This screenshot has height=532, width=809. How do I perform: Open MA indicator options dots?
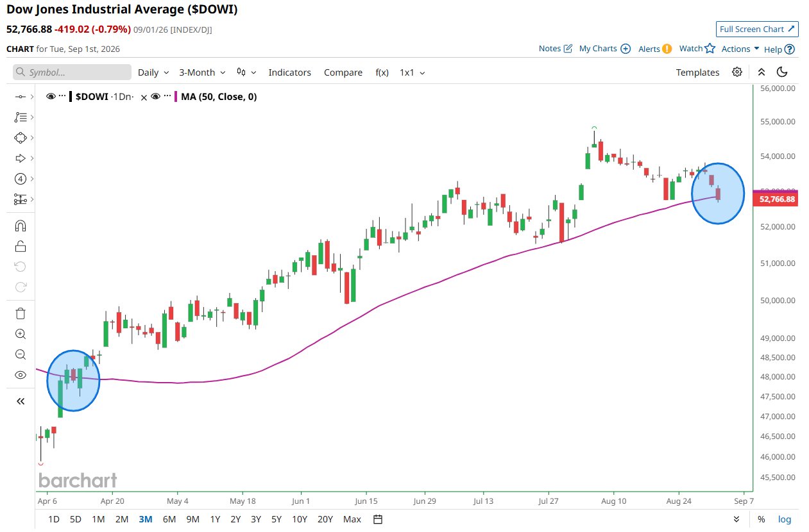[x=166, y=97]
